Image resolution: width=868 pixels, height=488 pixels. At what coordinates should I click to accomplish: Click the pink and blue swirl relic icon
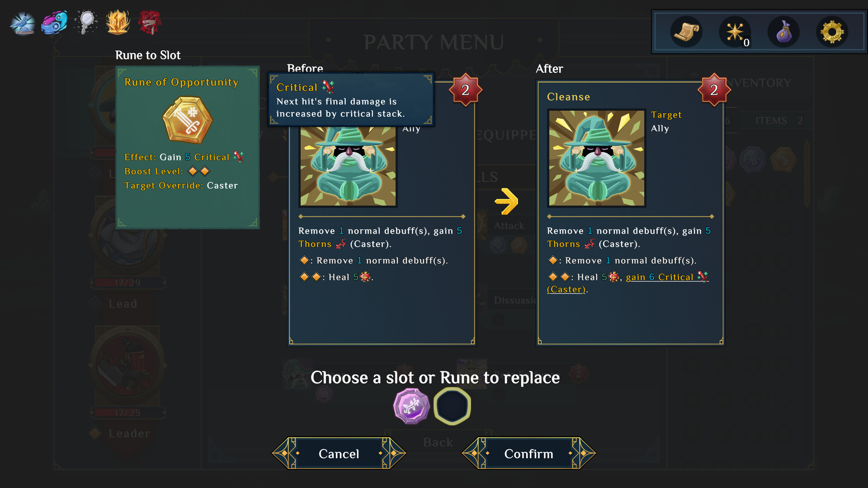click(x=54, y=23)
